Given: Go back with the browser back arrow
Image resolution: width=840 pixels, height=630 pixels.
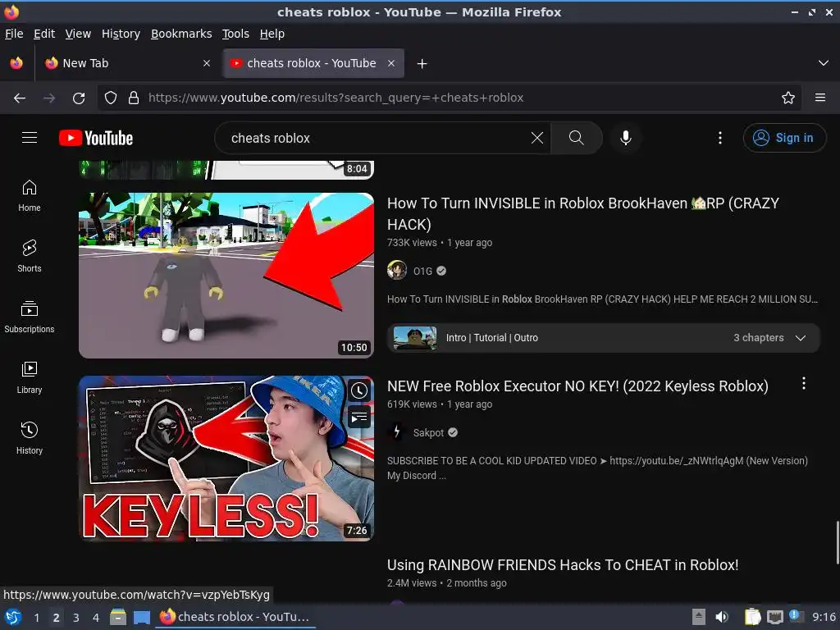Looking at the screenshot, I should coord(20,98).
